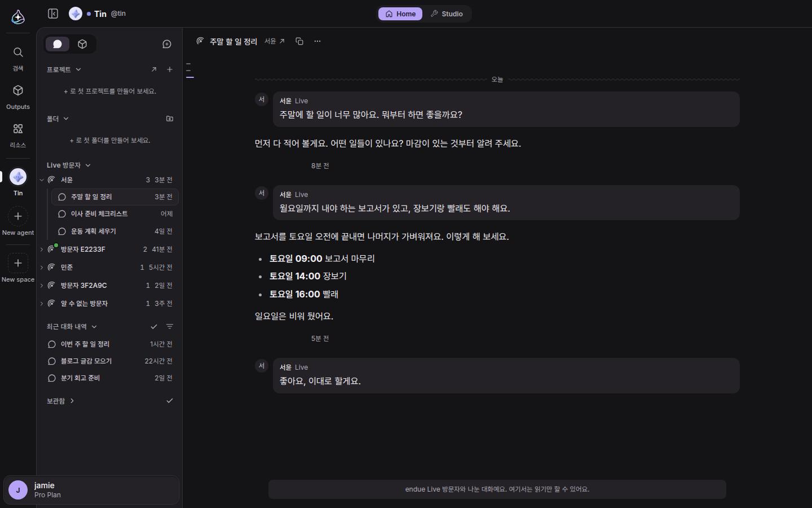This screenshot has height=508, width=812.
Task: Collapse the sidebar with the panel icon
Action: point(53,14)
